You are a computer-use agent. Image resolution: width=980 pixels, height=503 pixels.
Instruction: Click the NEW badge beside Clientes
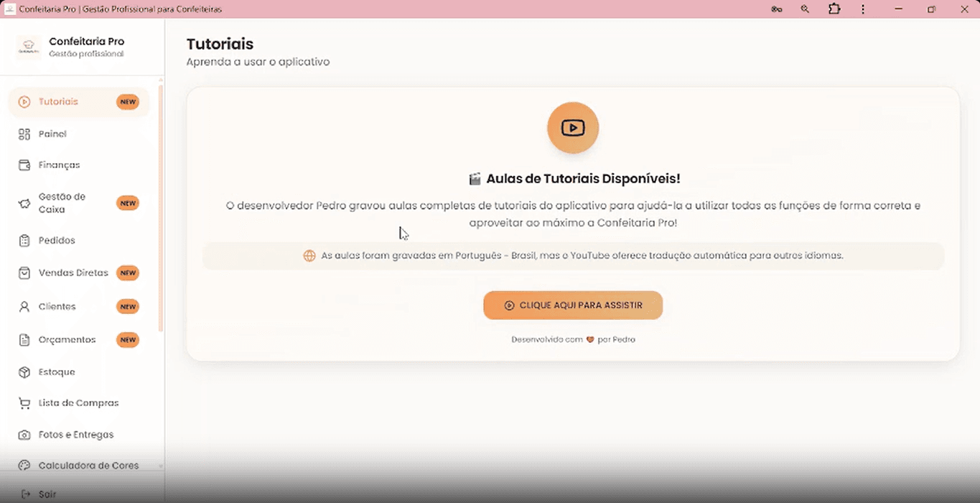[128, 307]
